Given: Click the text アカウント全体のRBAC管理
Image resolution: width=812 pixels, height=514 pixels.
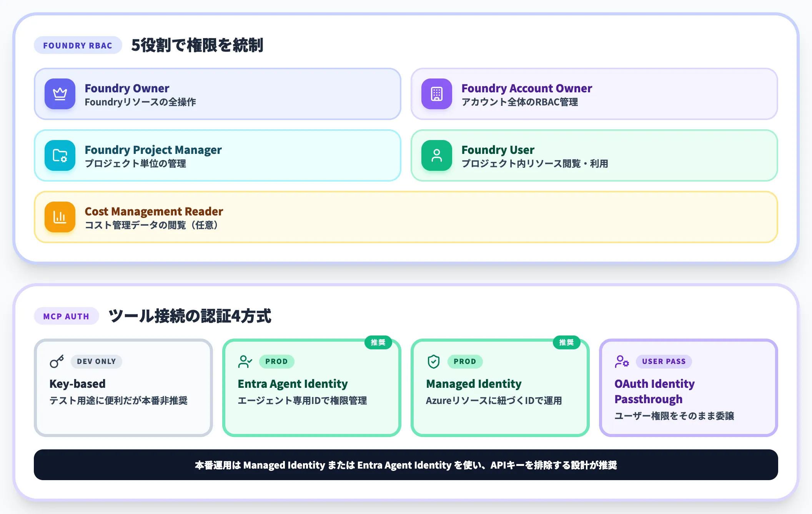Looking at the screenshot, I should (520, 102).
